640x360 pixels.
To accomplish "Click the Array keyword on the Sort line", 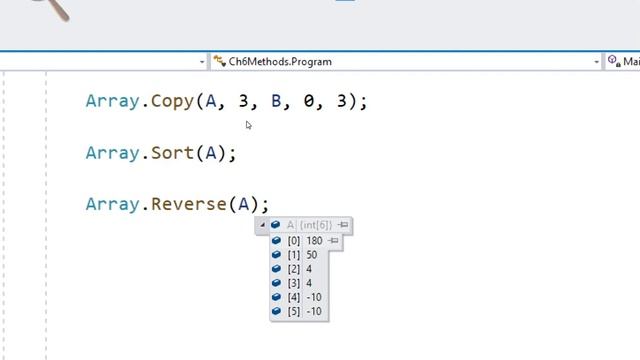I will [113, 153].
